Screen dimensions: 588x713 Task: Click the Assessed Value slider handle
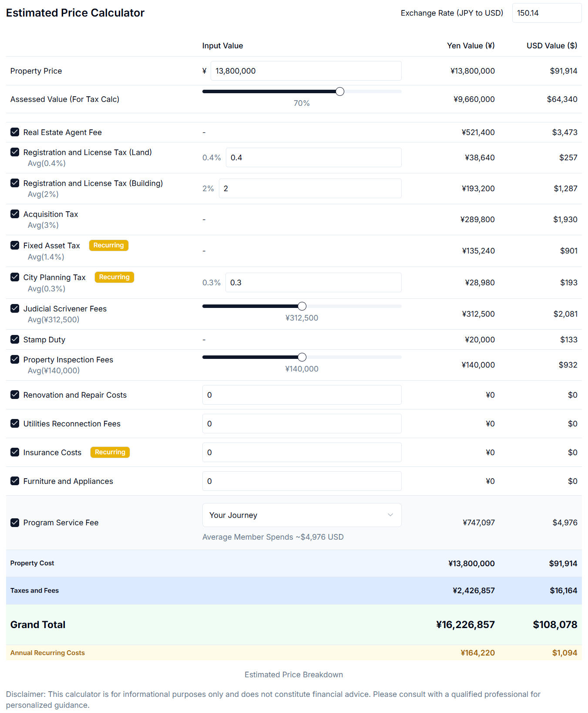340,91
